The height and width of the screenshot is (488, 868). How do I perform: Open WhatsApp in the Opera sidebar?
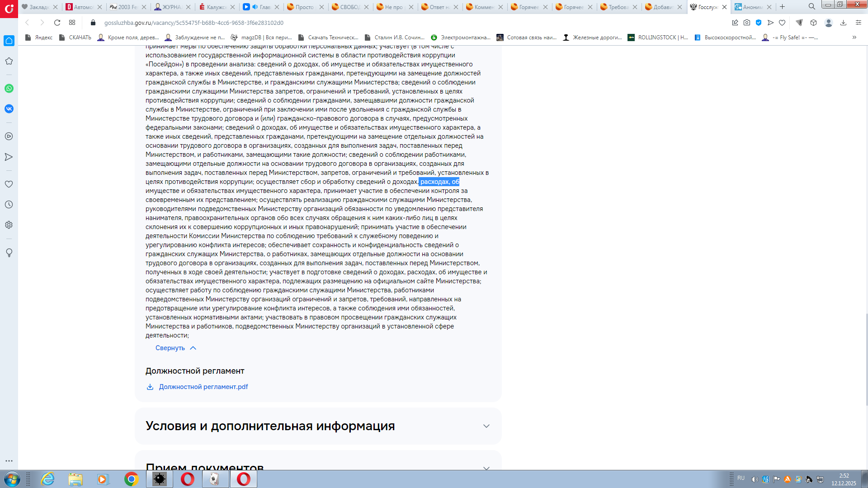pyautogui.click(x=9, y=89)
